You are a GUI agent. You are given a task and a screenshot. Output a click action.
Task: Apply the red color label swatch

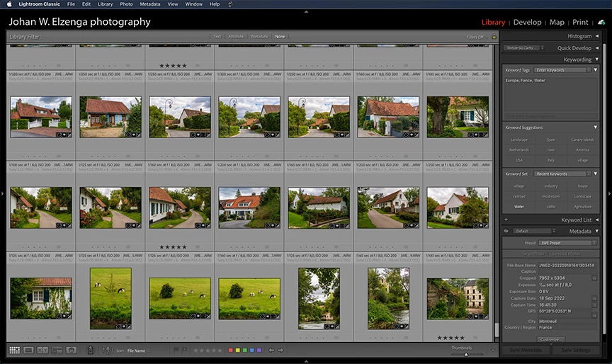click(230, 351)
